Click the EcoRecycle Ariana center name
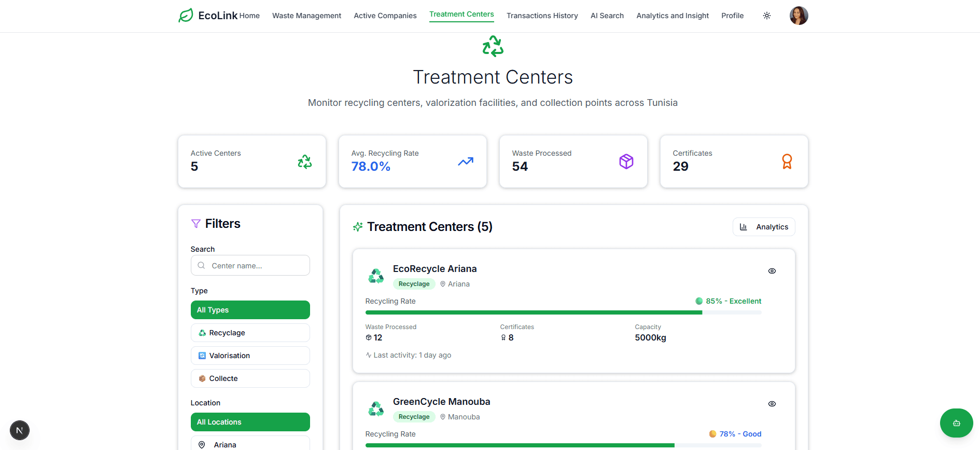Screen dimensions: 980x450 pyautogui.click(x=435, y=269)
